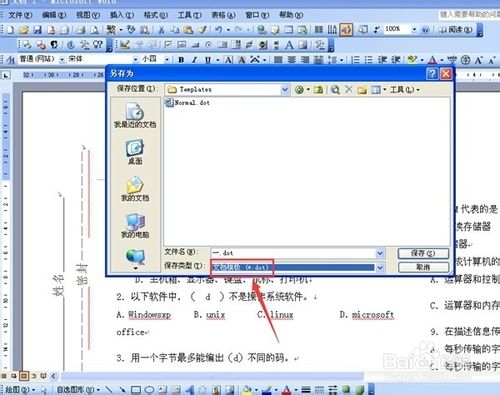
Task: Open the 视图 menu
Action: 88,15
